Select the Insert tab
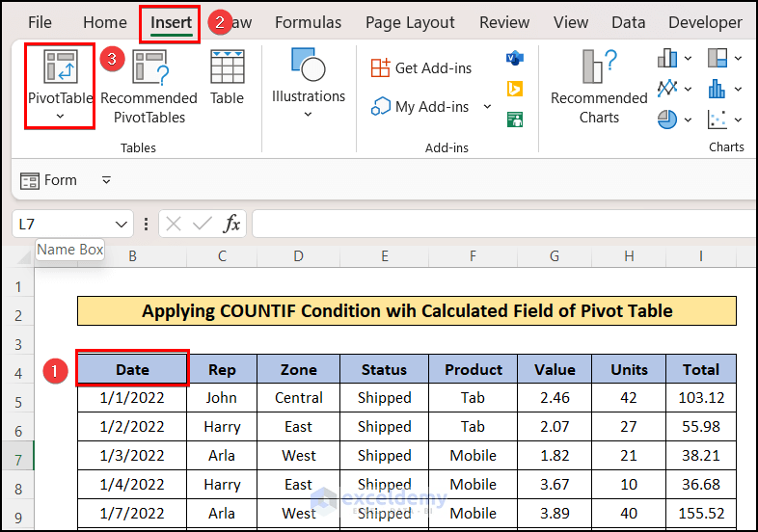758x532 pixels. point(171,22)
